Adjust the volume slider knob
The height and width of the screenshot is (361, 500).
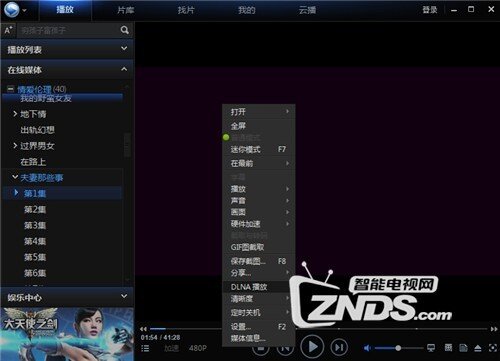398,348
